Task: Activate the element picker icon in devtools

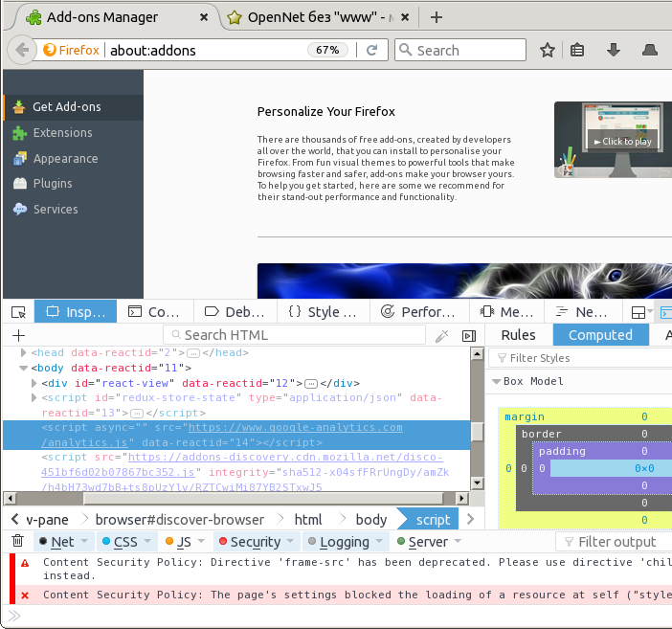Action: tap(18, 312)
